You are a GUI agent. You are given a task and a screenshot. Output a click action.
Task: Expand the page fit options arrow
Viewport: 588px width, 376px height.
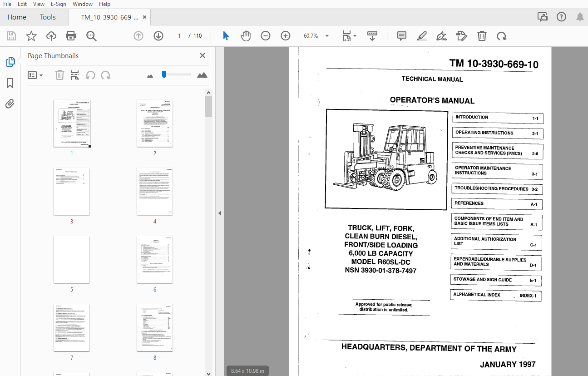pyautogui.click(x=355, y=36)
